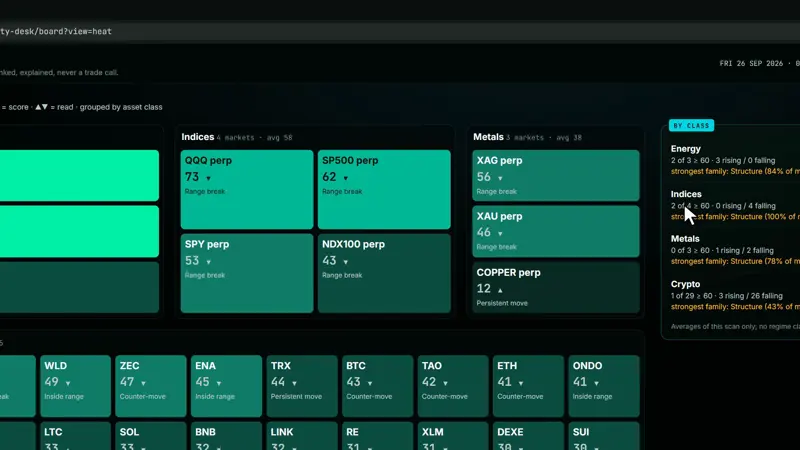Screen dimensions: 800x450
Task: Click 'Persistent move' label on COPPER tile
Action: [x=502, y=303]
